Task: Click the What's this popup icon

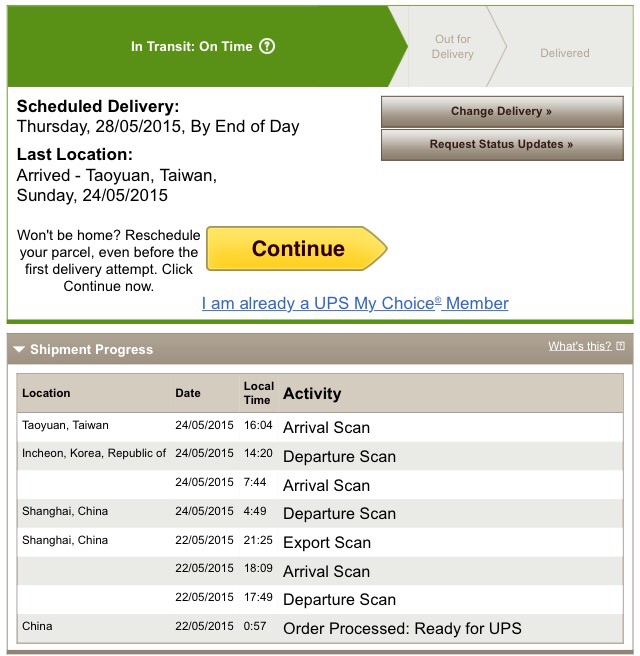Action: pyautogui.click(x=621, y=346)
